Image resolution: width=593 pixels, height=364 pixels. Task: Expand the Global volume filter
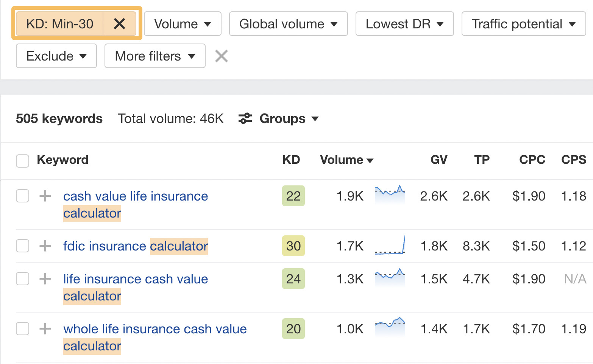[x=288, y=23]
